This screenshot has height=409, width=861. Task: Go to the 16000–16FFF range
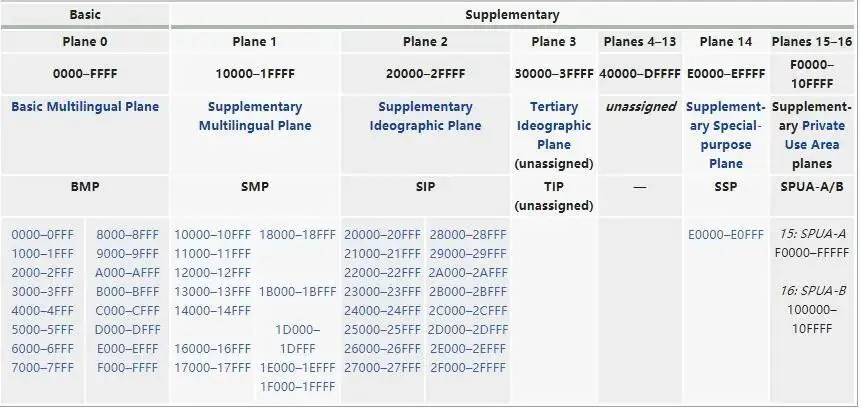click(x=213, y=349)
